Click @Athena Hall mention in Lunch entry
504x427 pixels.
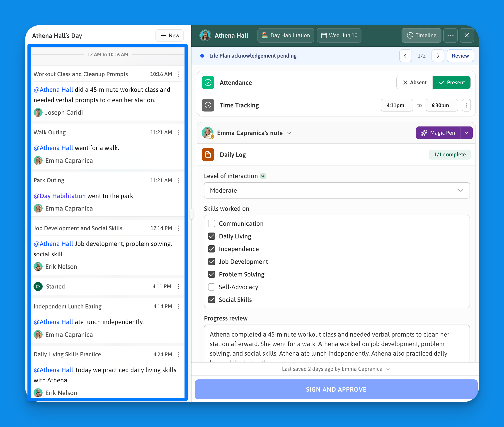click(53, 322)
